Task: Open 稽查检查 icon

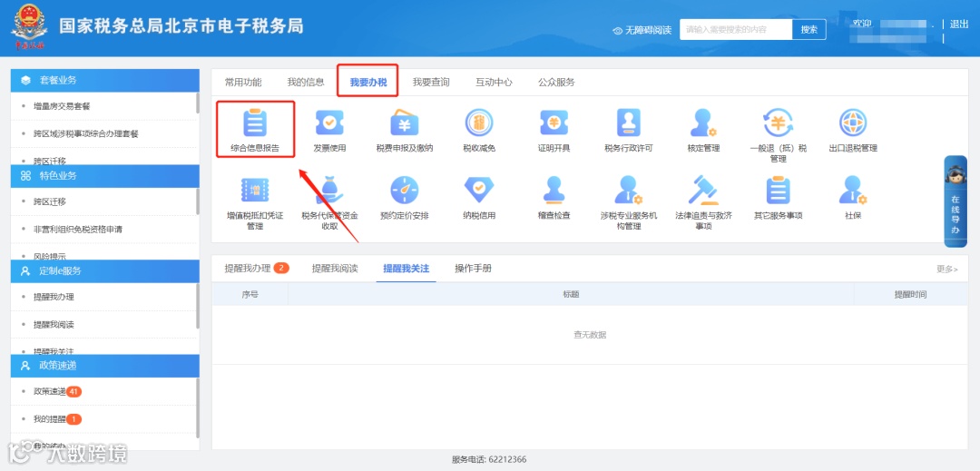Action: [x=554, y=190]
